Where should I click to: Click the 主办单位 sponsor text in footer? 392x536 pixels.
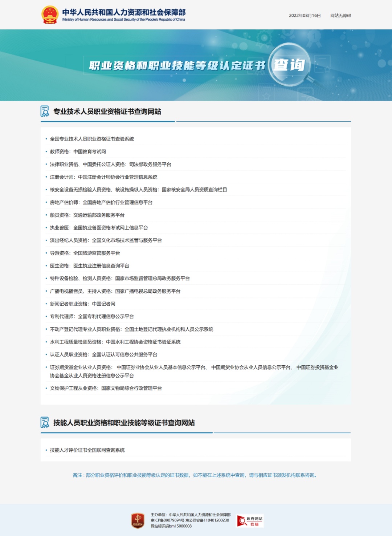191,515
